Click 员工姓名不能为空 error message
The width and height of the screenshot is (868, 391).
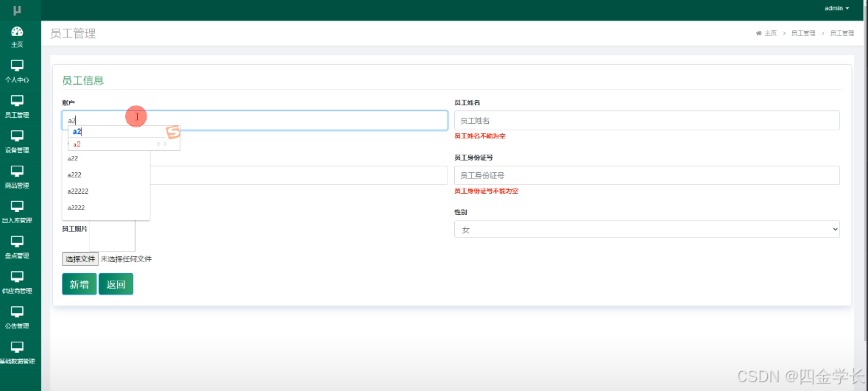[479, 136]
